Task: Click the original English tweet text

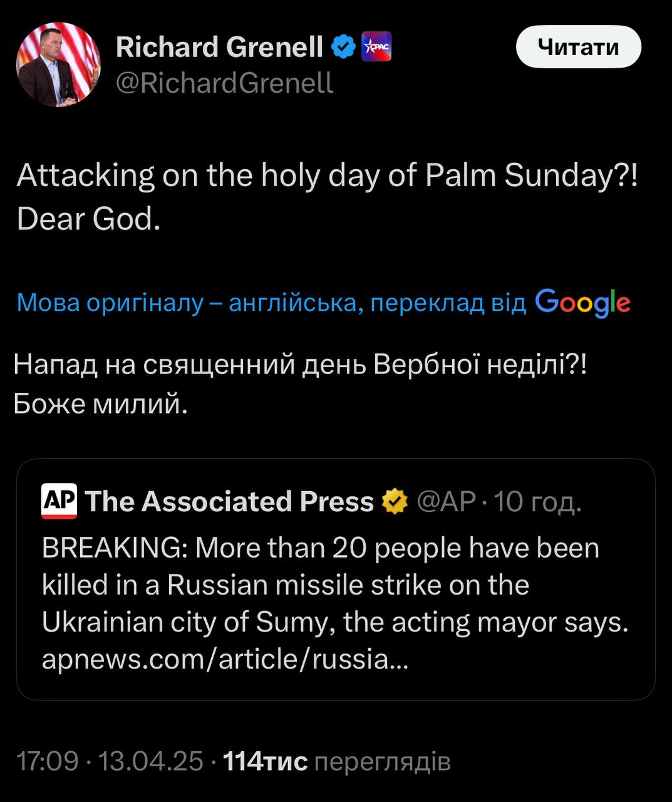Action: coord(326,176)
